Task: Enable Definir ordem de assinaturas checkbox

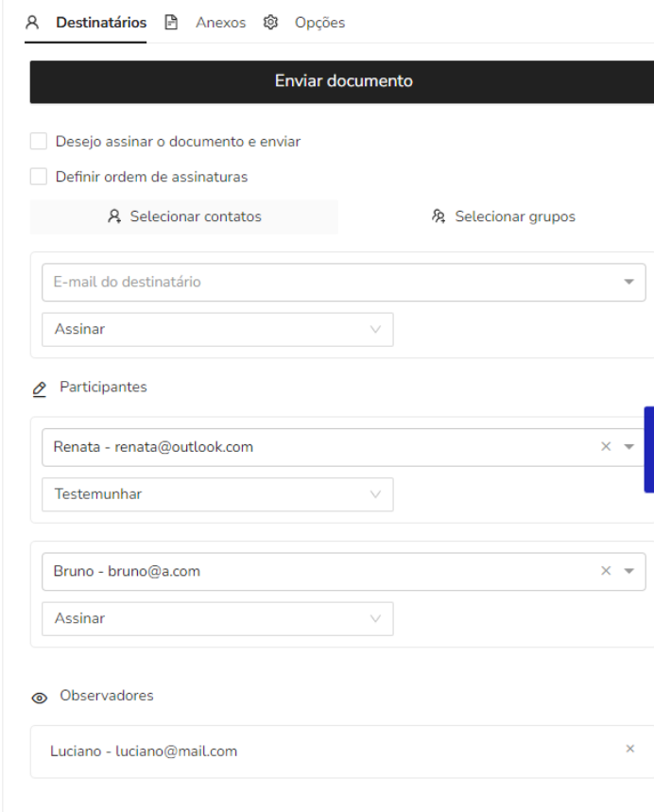Action: point(39,176)
